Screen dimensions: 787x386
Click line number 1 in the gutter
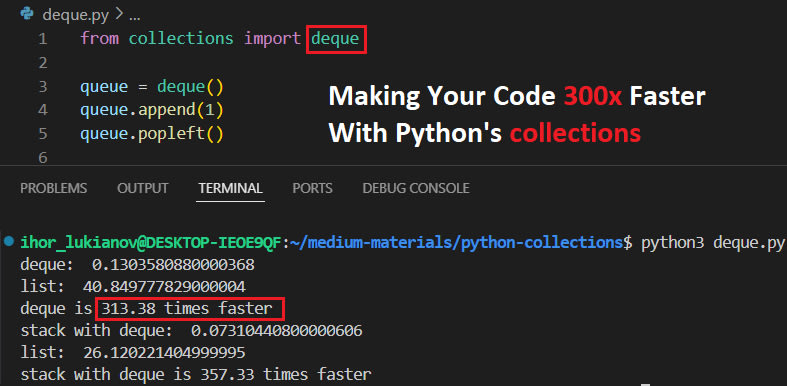point(43,39)
